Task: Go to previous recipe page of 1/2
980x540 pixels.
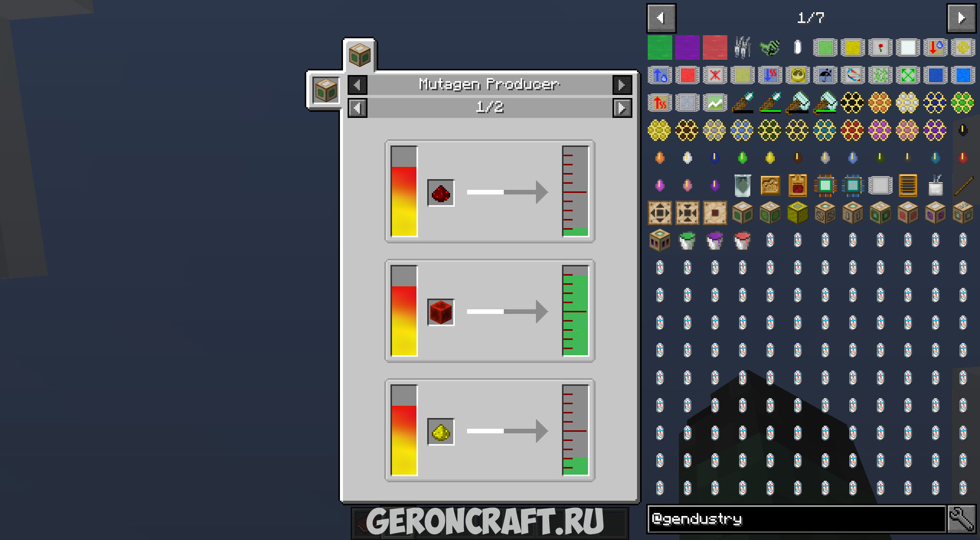Action: 357,108
